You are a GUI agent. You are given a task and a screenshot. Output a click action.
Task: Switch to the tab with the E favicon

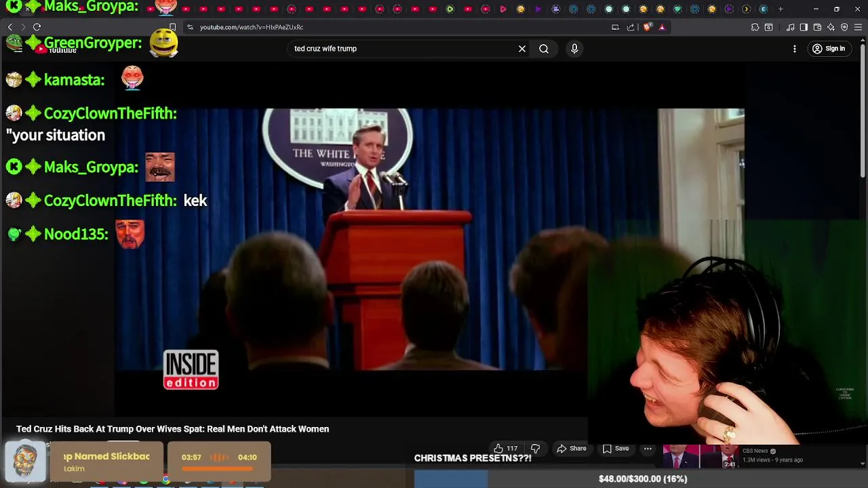pyautogui.click(x=764, y=9)
